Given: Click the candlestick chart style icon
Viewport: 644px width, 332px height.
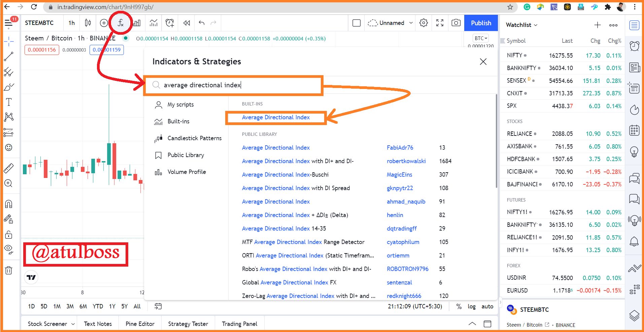Looking at the screenshot, I should (88, 23).
